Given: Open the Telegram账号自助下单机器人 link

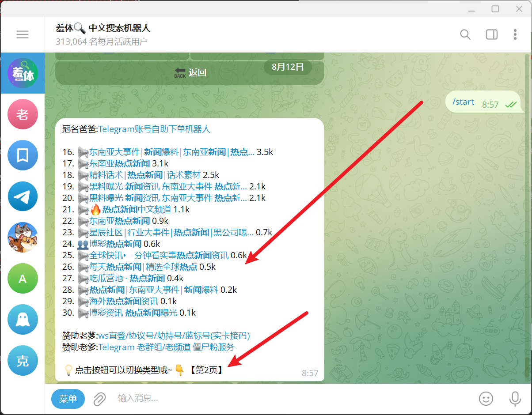Looking at the screenshot, I should pos(154,129).
